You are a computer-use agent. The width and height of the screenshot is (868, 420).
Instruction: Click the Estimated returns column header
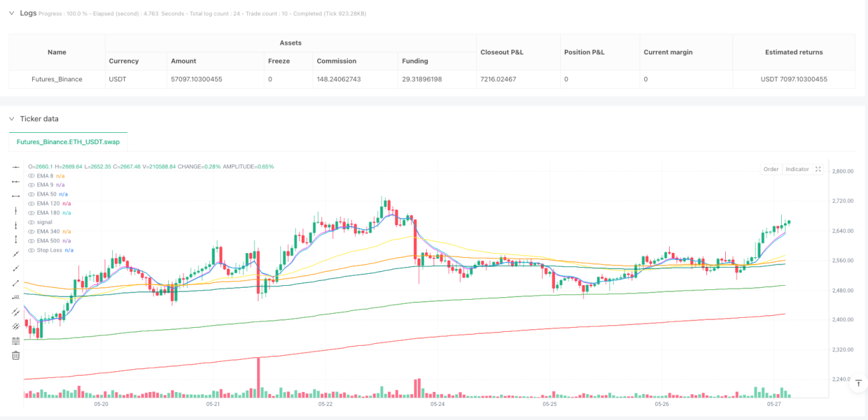(793, 52)
